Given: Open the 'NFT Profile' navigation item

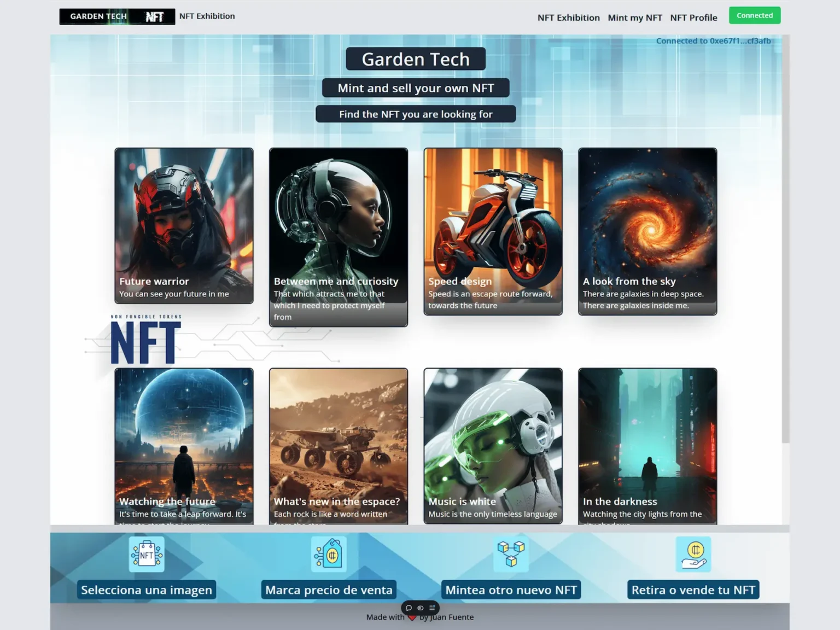Looking at the screenshot, I should pyautogui.click(x=693, y=17).
